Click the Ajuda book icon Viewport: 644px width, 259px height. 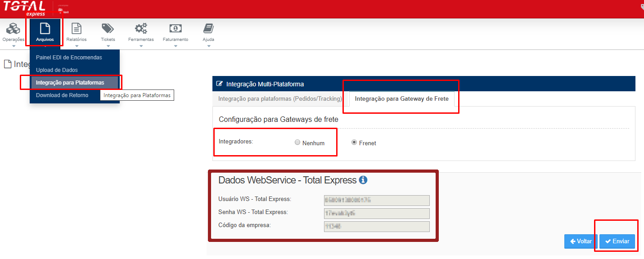[x=208, y=29]
